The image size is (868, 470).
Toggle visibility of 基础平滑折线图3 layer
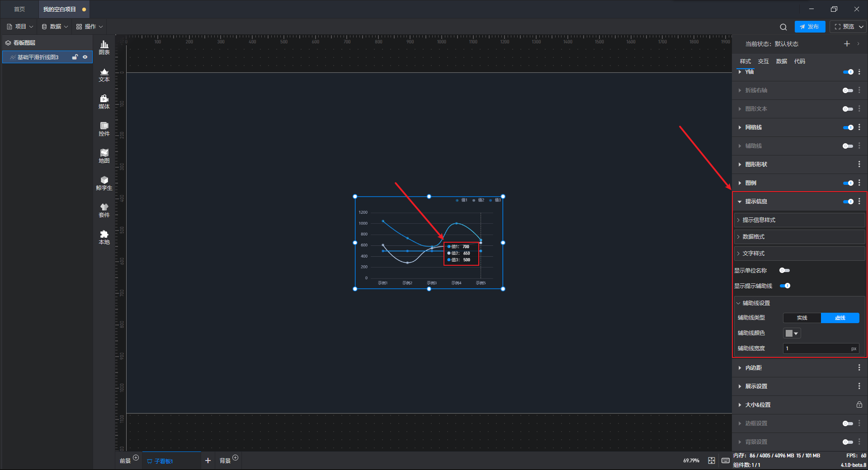click(x=85, y=57)
